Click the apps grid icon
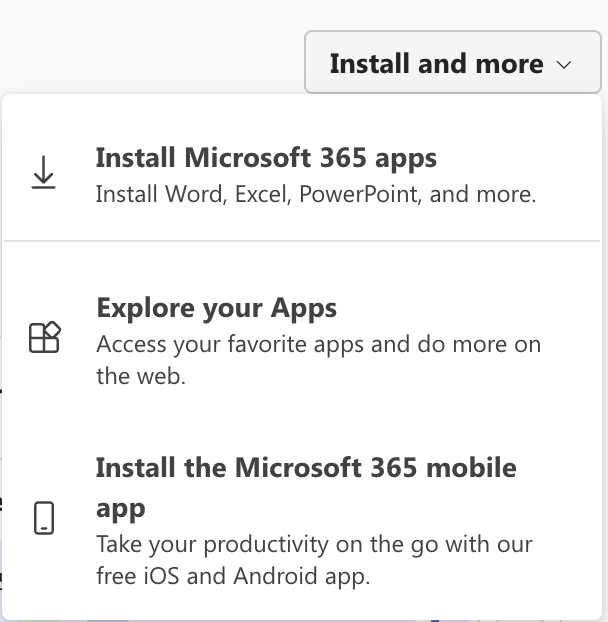This screenshot has width=608, height=622. coord(44,337)
